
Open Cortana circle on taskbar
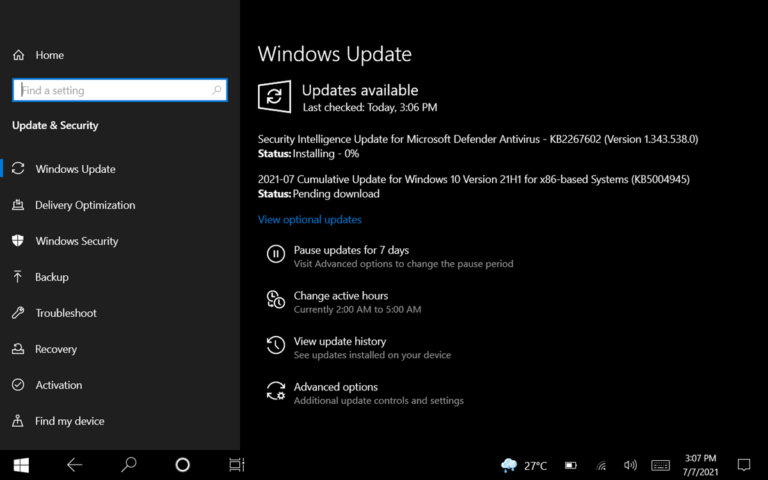pos(182,465)
